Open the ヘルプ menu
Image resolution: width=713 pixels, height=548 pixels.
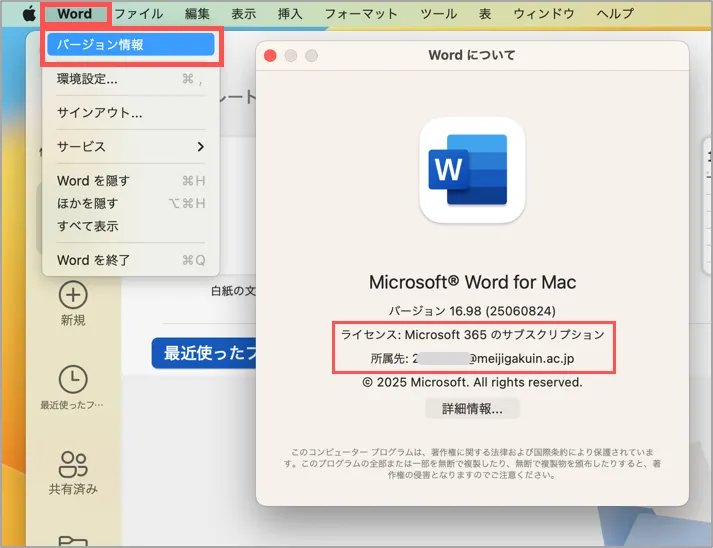pos(615,14)
